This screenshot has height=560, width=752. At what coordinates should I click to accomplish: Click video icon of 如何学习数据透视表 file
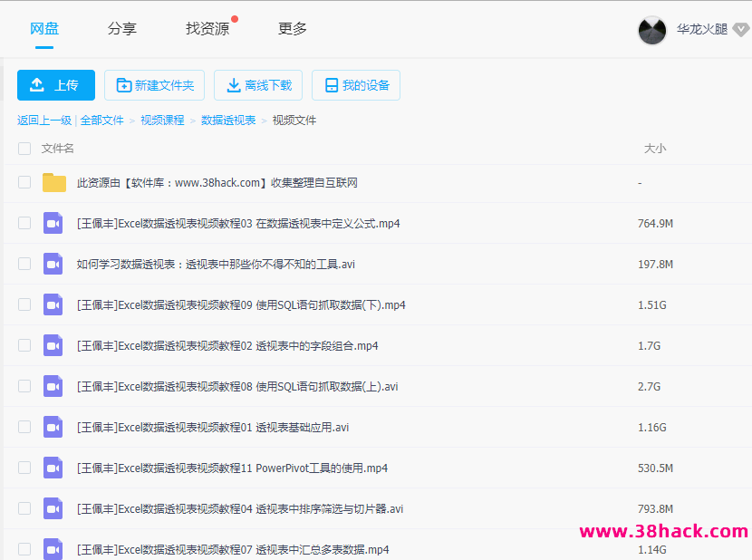pos(53,264)
